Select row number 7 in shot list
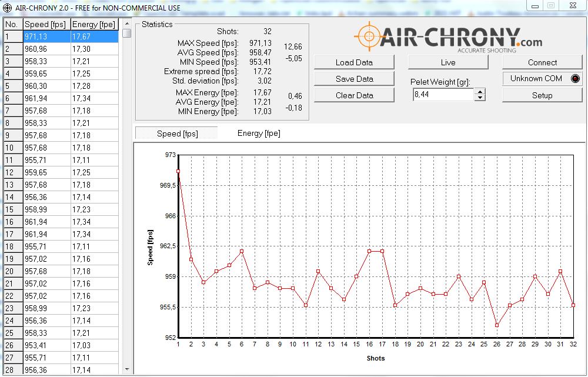Viewport: 588px width, 377px height. (14, 111)
